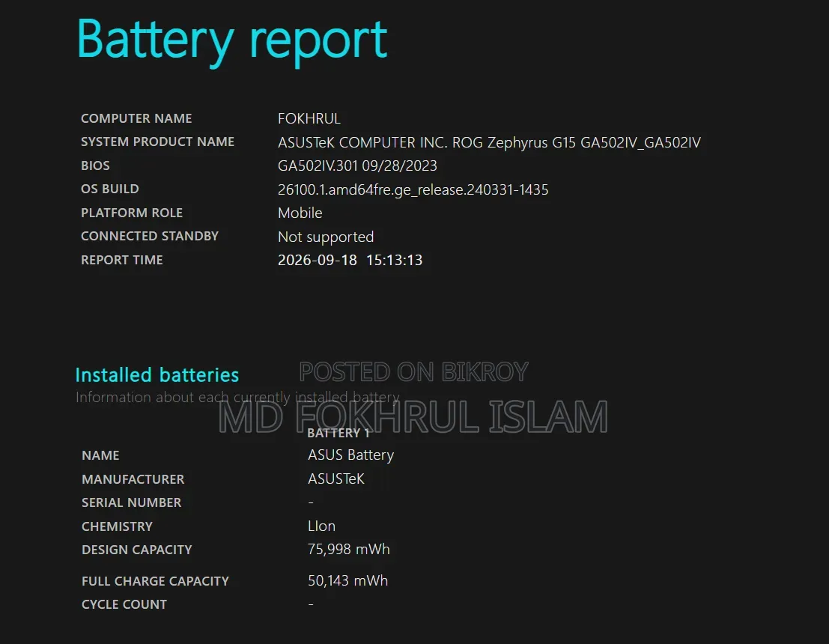Select the PLATFORM ROLE label
The width and height of the screenshot is (829, 644).
pyautogui.click(x=132, y=213)
